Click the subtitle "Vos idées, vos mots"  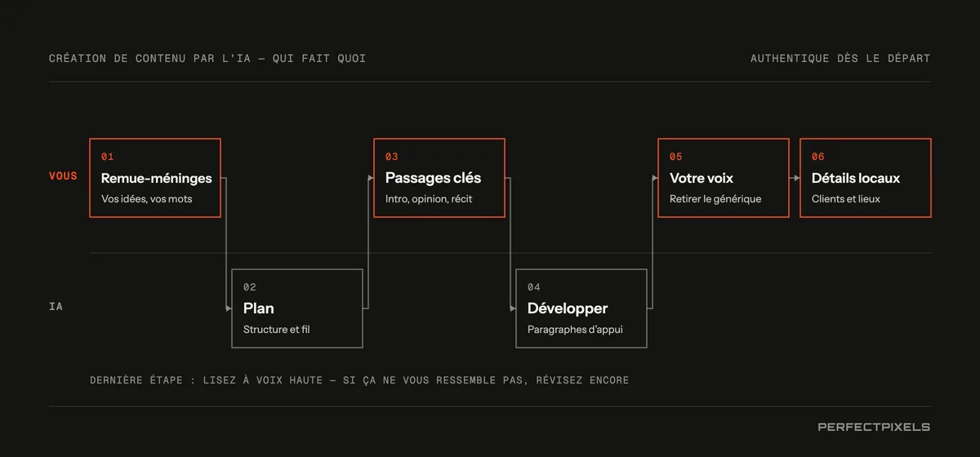click(147, 199)
